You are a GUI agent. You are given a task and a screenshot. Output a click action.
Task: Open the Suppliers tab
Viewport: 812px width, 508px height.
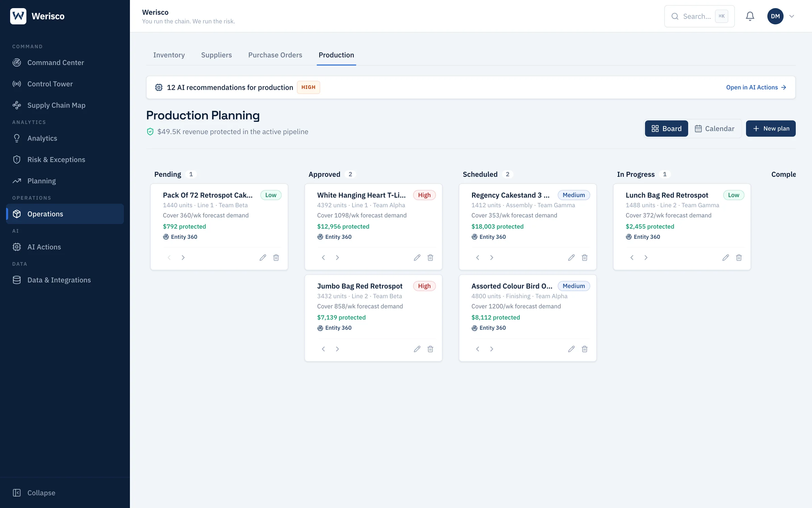(x=217, y=55)
